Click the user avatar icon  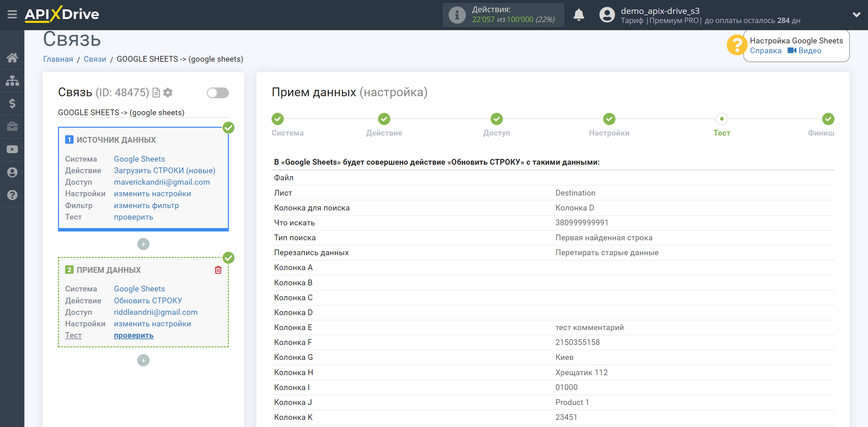tap(607, 15)
